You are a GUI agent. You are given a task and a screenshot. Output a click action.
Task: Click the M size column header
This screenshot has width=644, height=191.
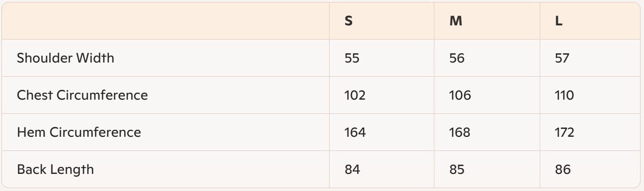click(x=455, y=22)
